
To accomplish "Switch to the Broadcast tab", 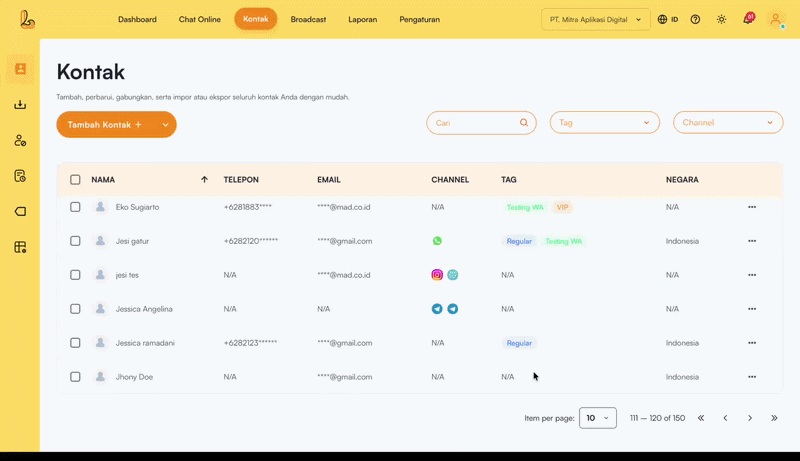I will (308, 19).
